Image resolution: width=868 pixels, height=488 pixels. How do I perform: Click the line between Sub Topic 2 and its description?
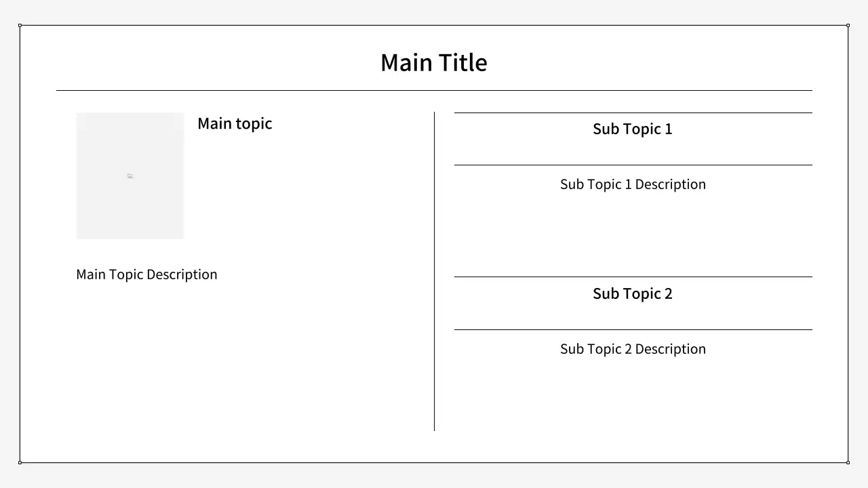click(x=633, y=329)
